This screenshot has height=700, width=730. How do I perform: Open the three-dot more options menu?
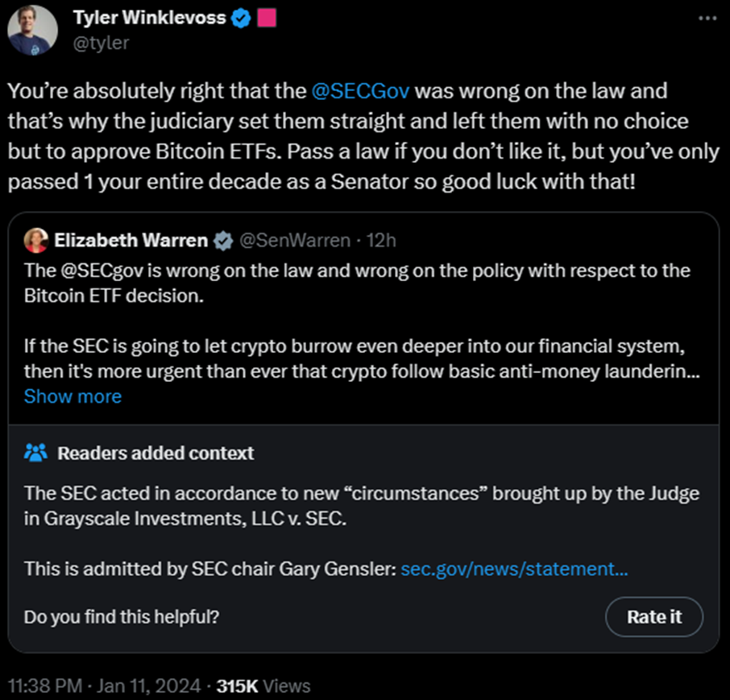click(x=707, y=19)
